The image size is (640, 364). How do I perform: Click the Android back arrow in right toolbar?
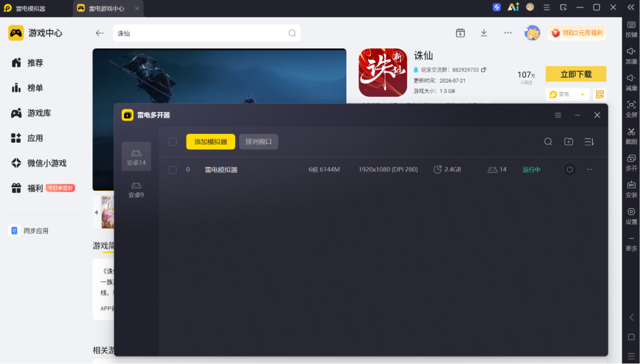coord(631,317)
